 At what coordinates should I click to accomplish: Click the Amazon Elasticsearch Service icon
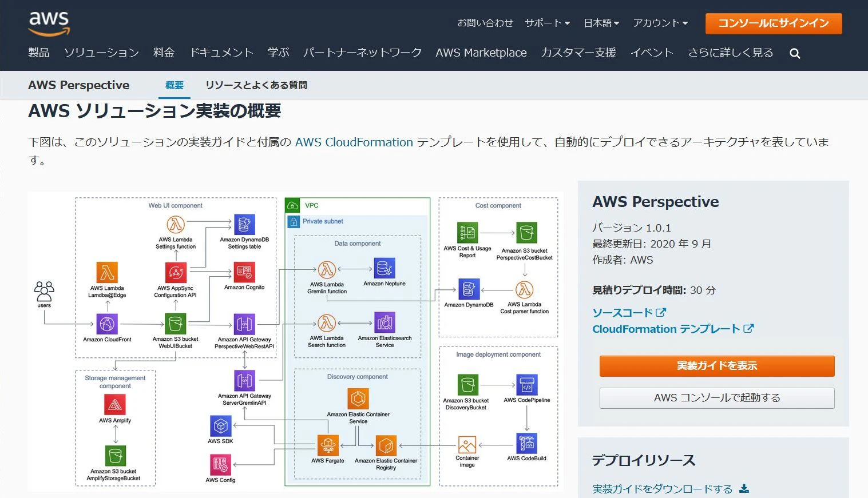pos(385,322)
